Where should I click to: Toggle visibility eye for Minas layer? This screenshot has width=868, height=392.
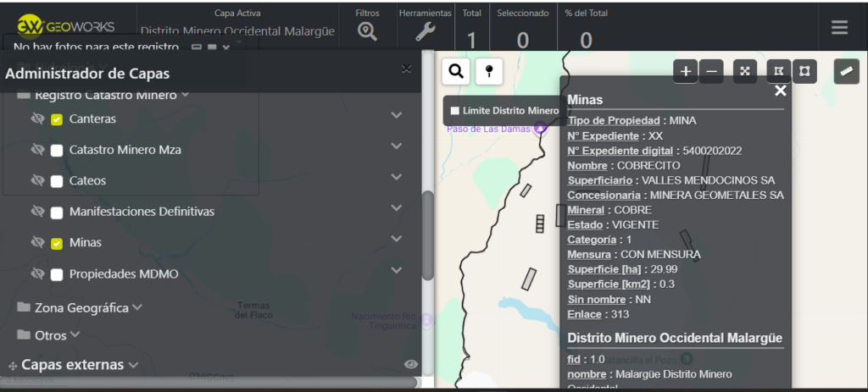click(37, 243)
